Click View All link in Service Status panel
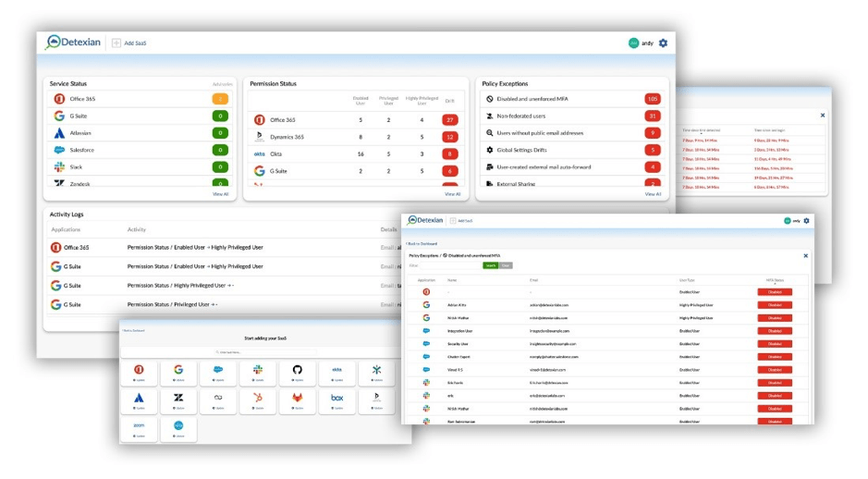The image size is (868, 479). click(x=220, y=194)
